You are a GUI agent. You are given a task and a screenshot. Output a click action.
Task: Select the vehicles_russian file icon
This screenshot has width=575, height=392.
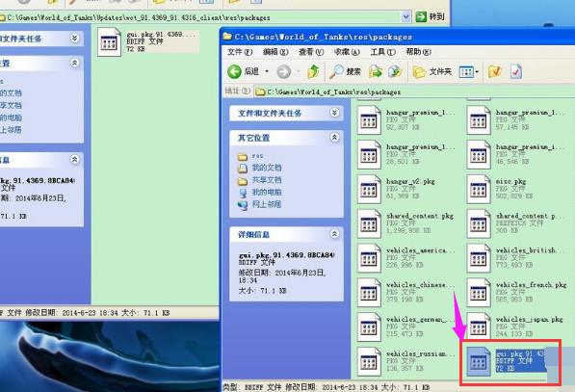pos(369,362)
